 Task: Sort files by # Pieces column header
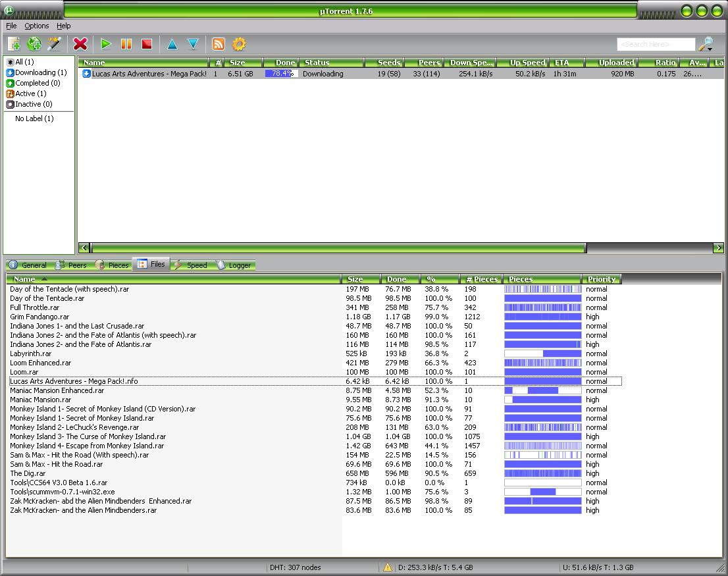tap(481, 279)
